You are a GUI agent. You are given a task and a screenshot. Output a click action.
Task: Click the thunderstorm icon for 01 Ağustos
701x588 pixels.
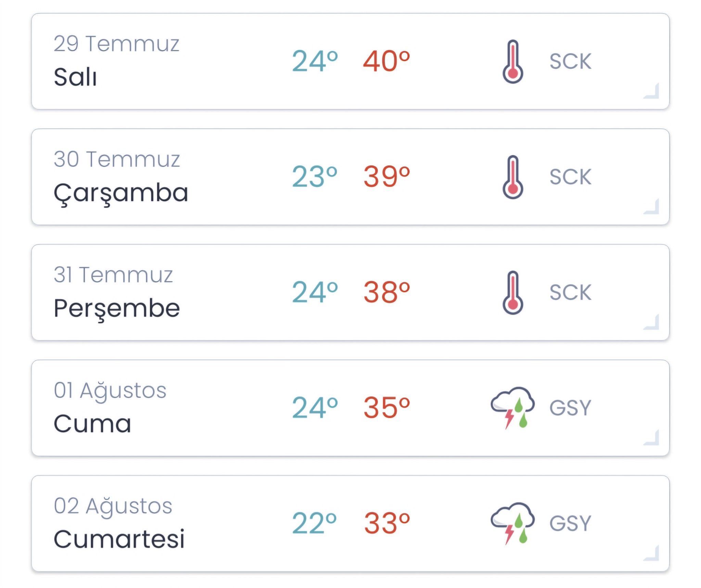[x=512, y=407]
